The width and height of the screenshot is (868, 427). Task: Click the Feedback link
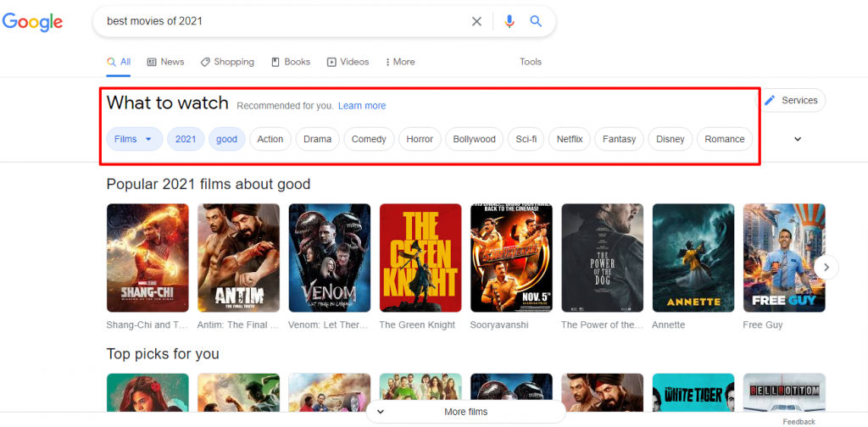pos(798,421)
